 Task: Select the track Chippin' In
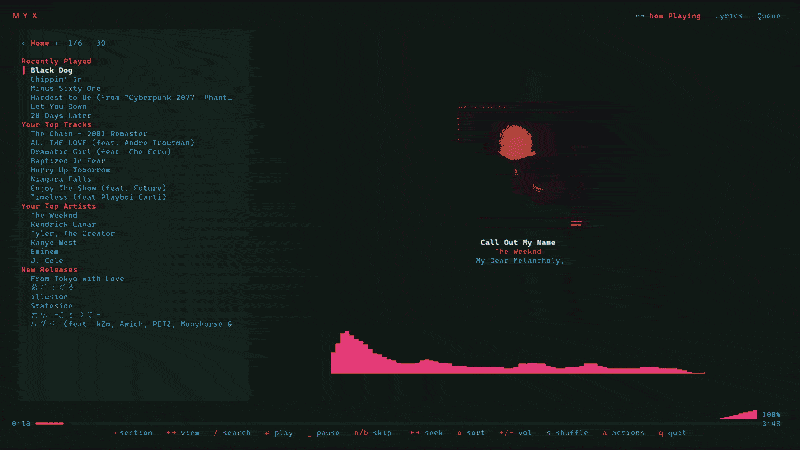tap(56, 80)
